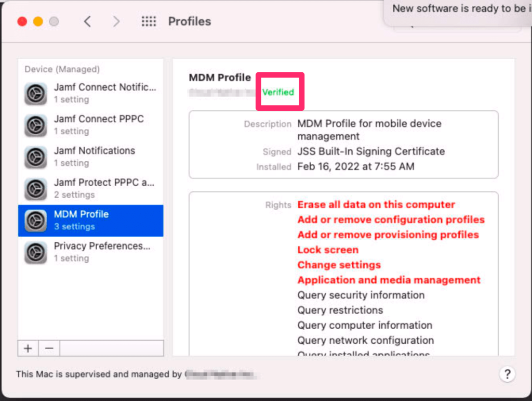Close the Profiles window with red button
Screen dimensions: 532x401
tap(22, 22)
